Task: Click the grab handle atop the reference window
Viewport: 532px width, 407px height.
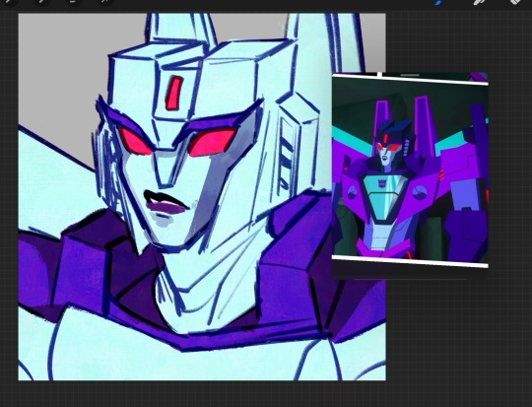Action: click(410, 75)
